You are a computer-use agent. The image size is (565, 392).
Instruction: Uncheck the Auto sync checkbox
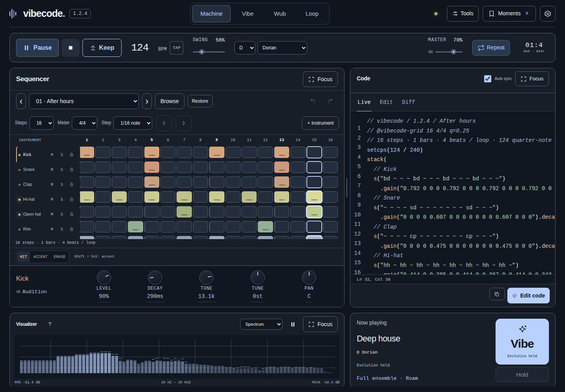pyautogui.click(x=488, y=79)
